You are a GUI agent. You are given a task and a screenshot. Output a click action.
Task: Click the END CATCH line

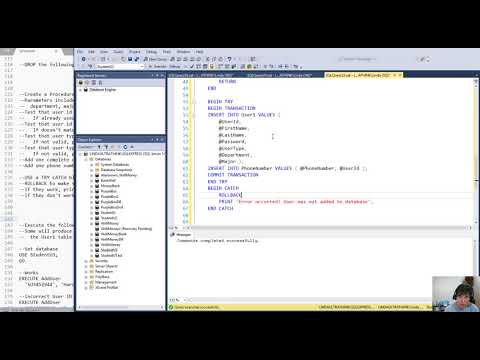coord(220,208)
